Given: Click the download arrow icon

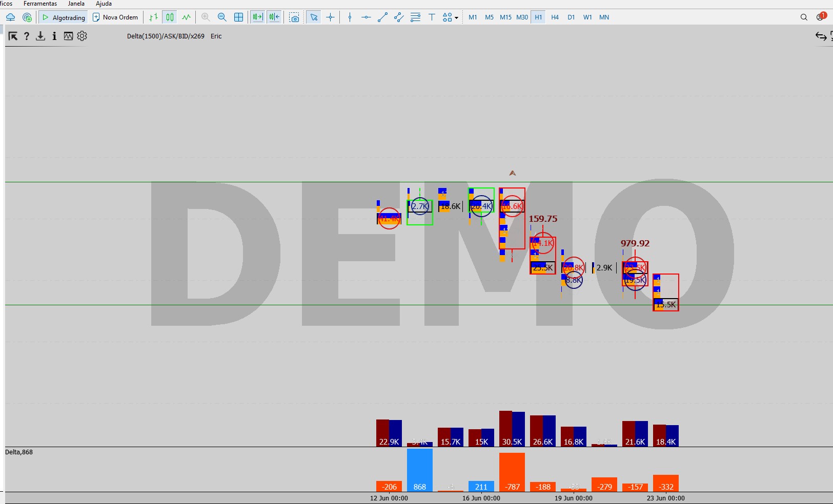Looking at the screenshot, I should click(x=40, y=36).
